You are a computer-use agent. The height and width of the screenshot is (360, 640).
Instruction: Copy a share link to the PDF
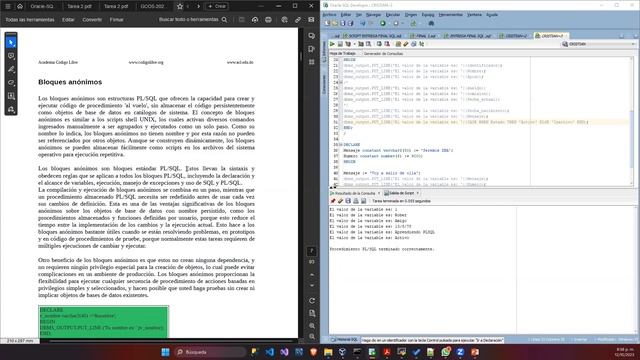(298, 20)
